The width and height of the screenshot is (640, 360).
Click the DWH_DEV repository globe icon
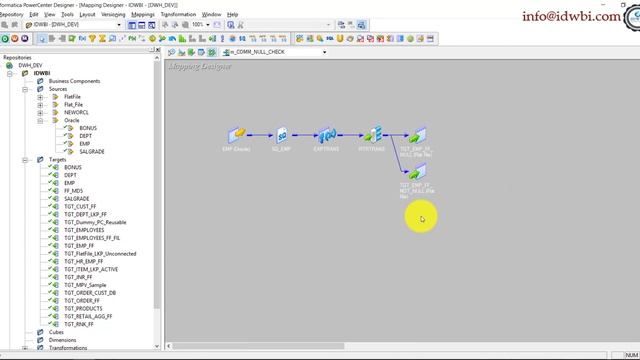point(9,65)
